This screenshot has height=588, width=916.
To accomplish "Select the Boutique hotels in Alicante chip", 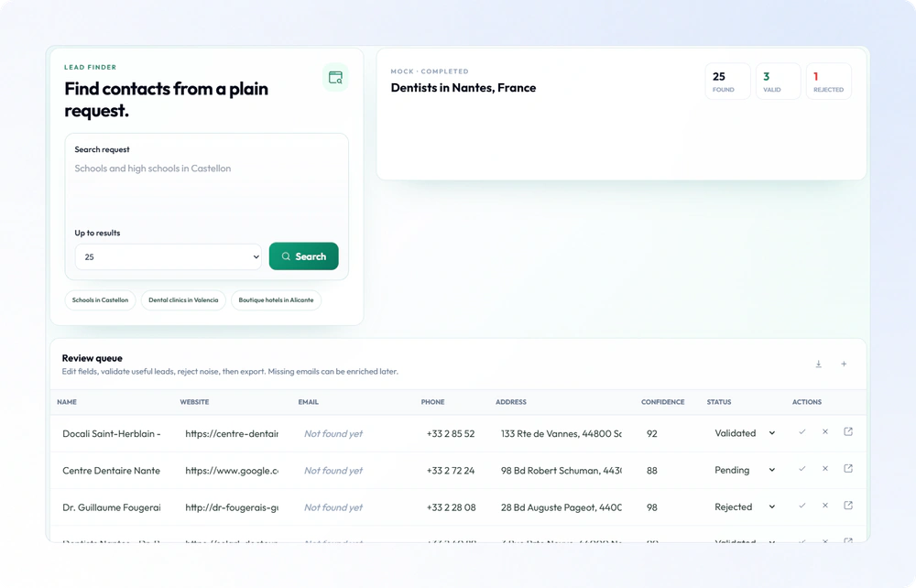I will pos(276,300).
